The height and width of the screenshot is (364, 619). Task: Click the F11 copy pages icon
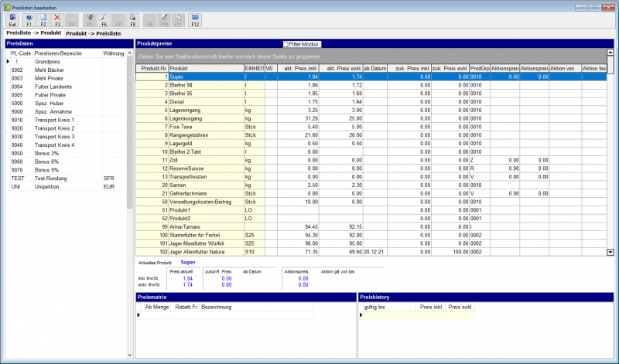[178, 20]
